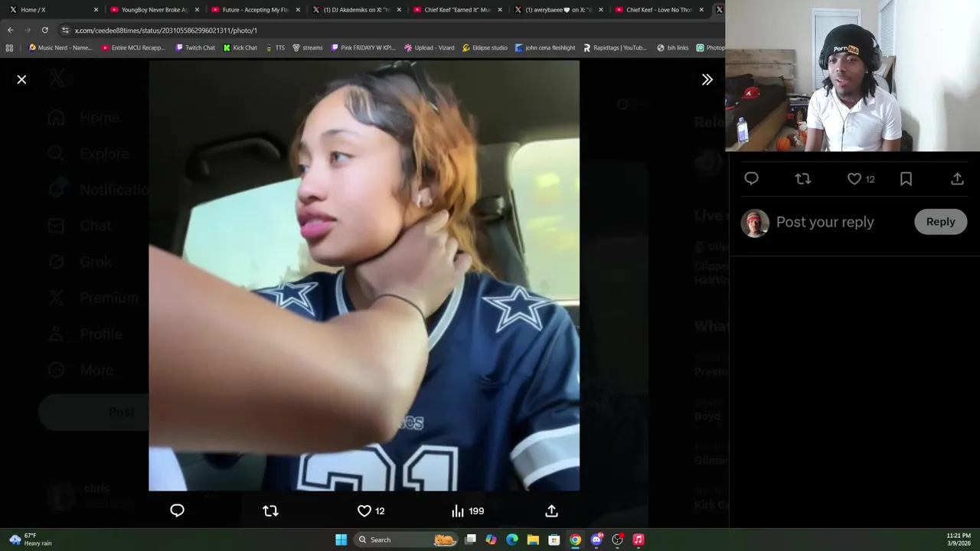Switch to 'averybaeee on X' tab
The image size is (980, 551).
tap(558, 10)
